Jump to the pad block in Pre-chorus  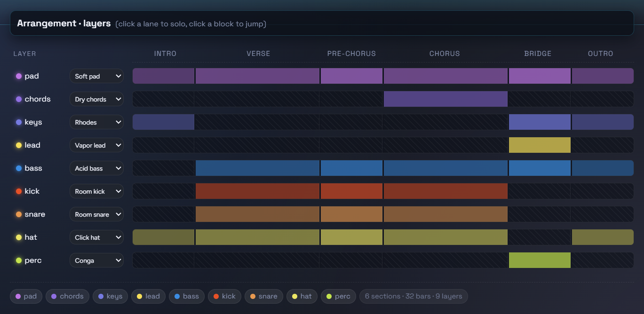pos(351,76)
